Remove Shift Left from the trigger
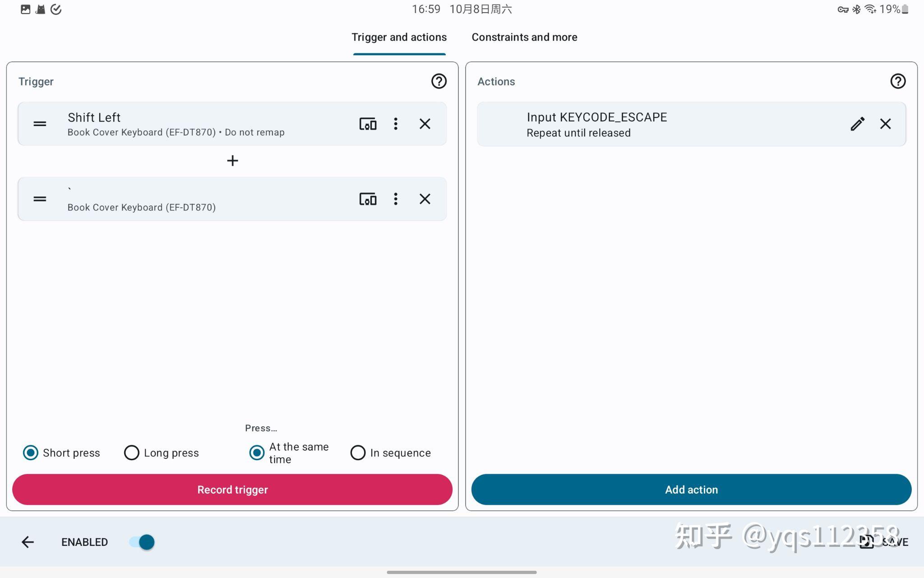 [x=425, y=124]
